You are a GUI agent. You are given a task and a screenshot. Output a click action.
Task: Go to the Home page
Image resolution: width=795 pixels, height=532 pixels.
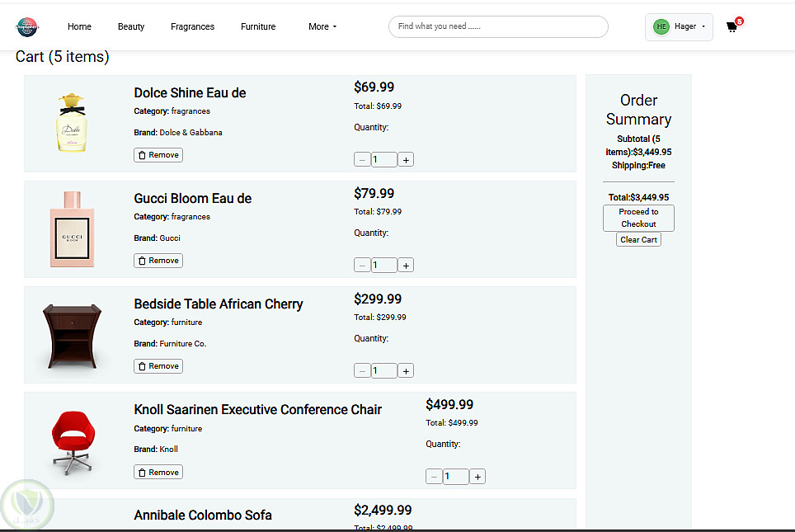point(79,27)
